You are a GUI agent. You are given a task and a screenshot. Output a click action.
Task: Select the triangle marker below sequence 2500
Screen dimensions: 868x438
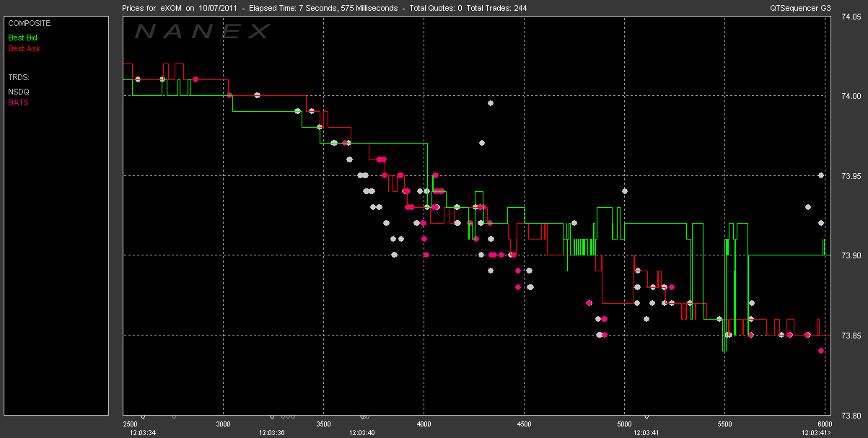tap(143, 418)
